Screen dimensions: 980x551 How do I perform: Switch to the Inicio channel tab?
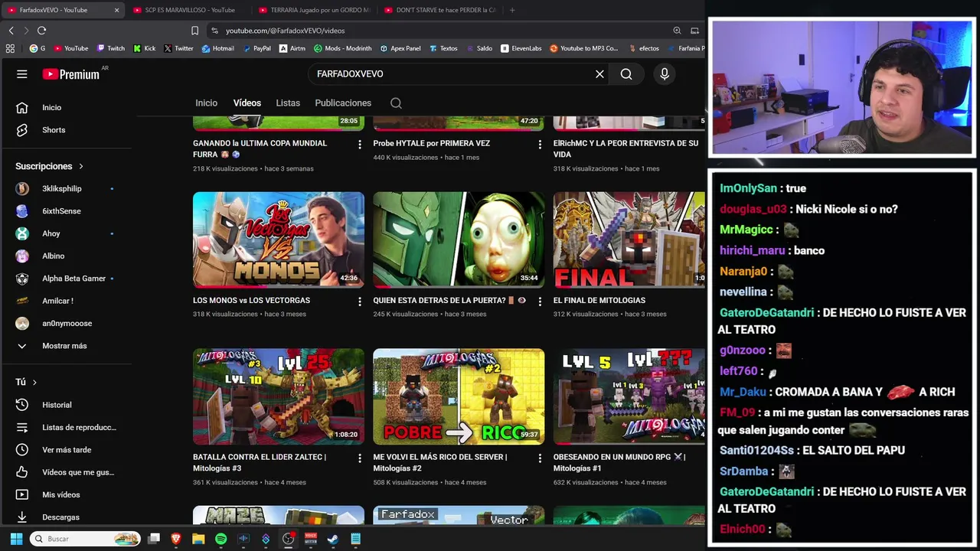(x=206, y=103)
